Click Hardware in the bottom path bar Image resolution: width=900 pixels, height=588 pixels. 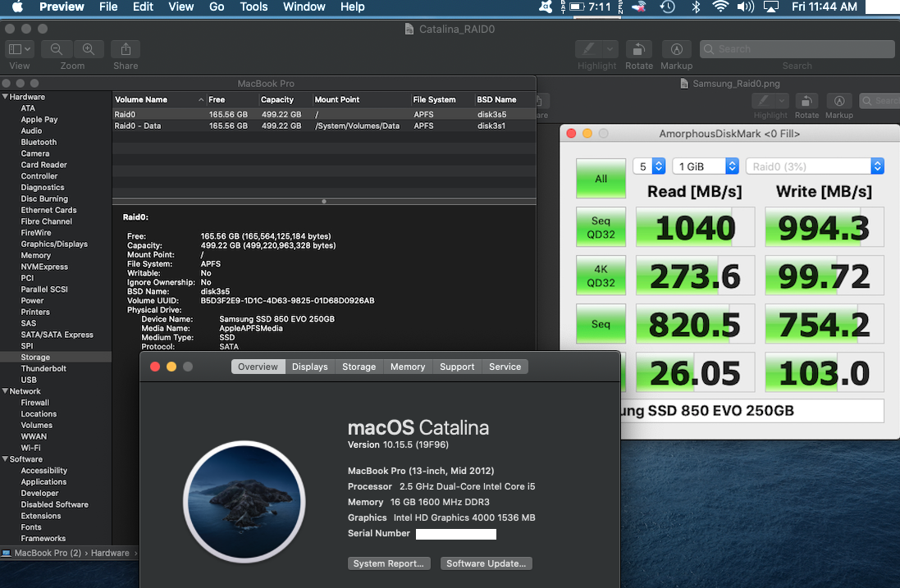[x=110, y=554]
